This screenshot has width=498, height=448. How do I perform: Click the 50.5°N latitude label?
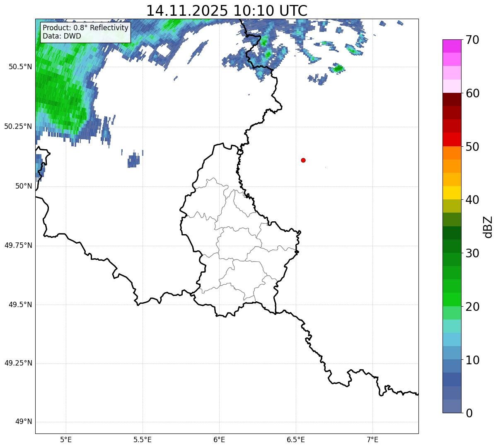[x=20, y=67]
